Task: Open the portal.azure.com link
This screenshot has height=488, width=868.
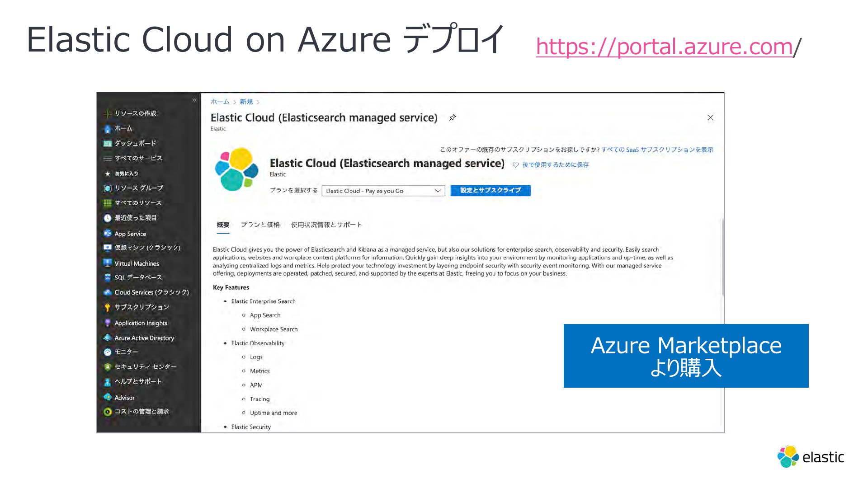Action: point(664,47)
